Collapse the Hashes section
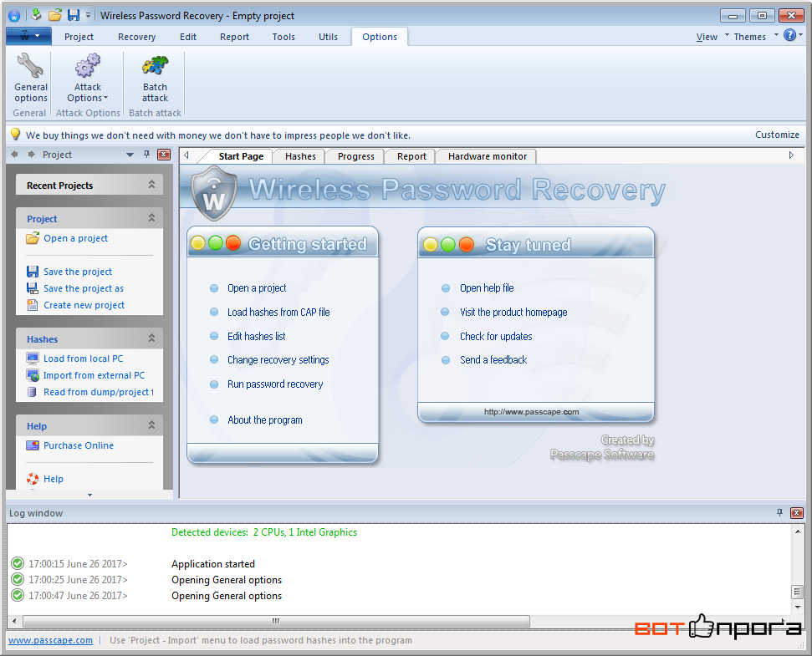This screenshot has width=812, height=656. 151,338
